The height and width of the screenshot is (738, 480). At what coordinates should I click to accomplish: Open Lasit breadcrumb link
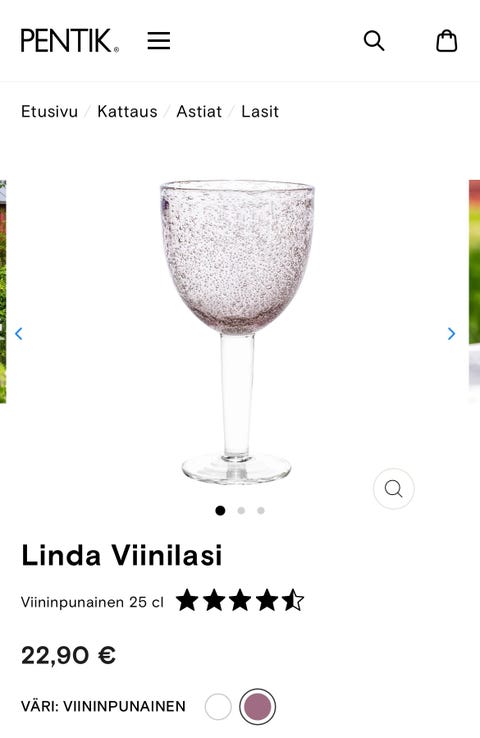[260, 112]
